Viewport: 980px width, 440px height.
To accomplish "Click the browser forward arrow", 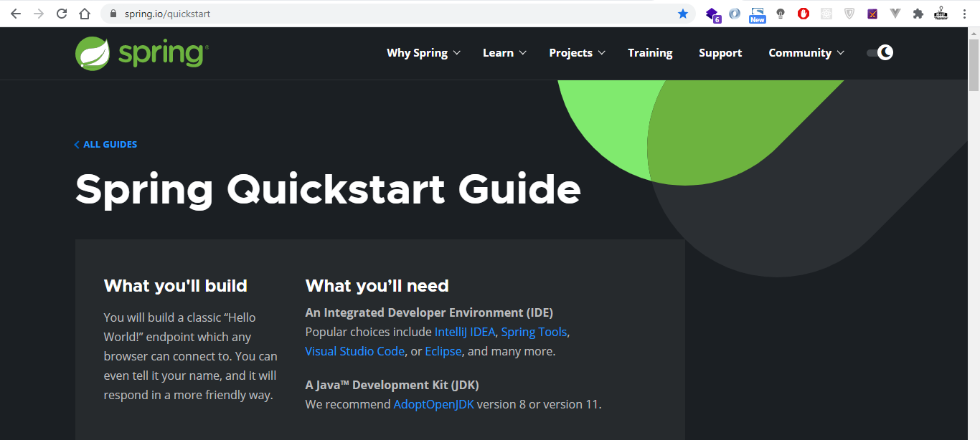I will 38,14.
